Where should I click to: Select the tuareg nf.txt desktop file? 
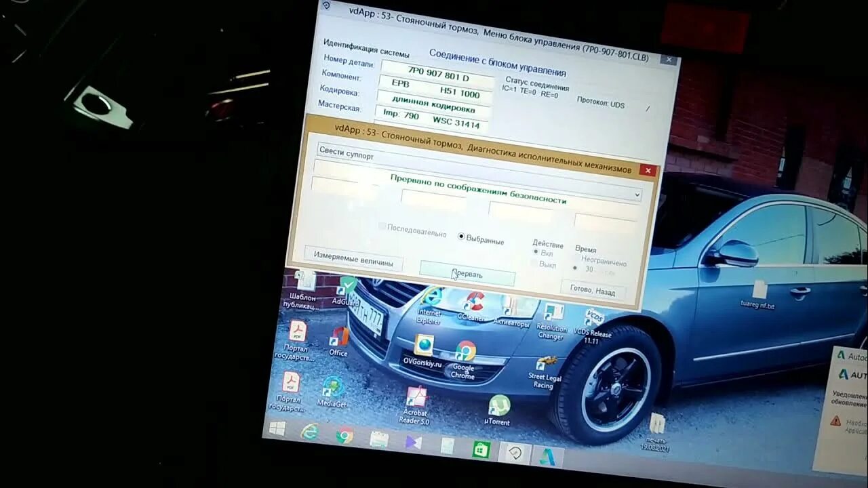click(759, 296)
